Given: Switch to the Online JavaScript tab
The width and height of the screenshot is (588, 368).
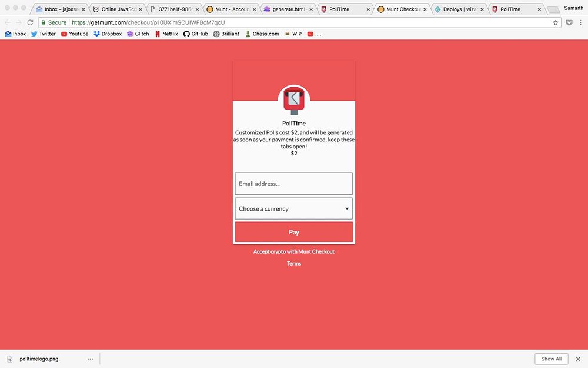Looking at the screenshot, I should pos(118,9).
